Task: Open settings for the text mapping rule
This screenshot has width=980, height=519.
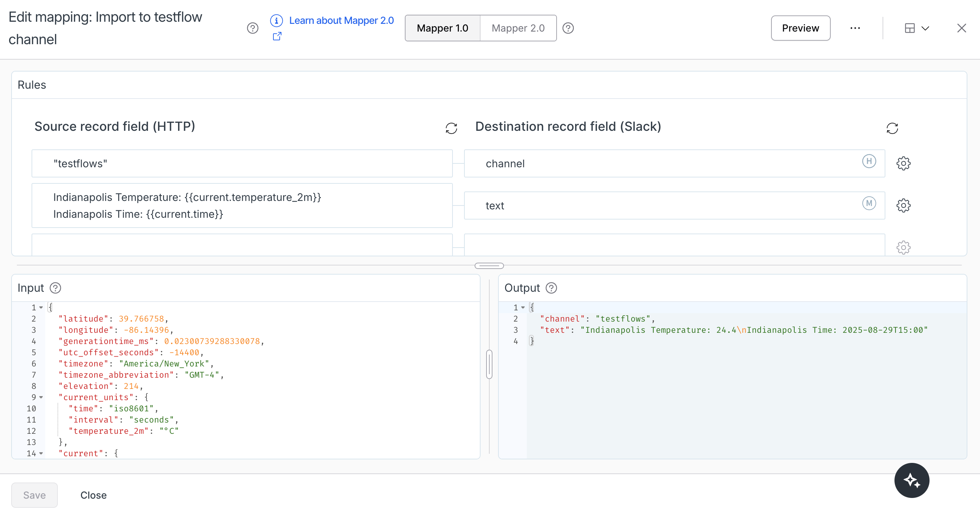Action: pos(904,205)
